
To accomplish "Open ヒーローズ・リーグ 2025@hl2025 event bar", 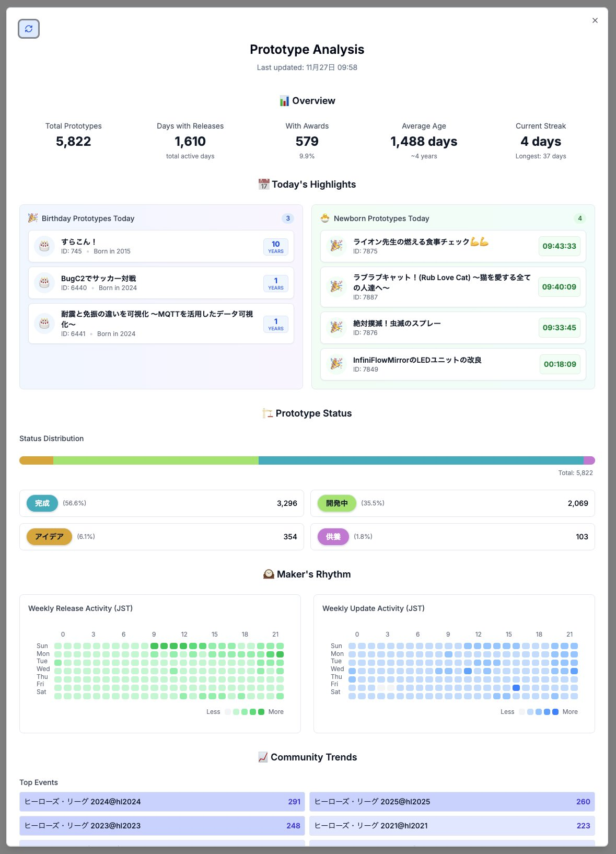I will (452, 802).
